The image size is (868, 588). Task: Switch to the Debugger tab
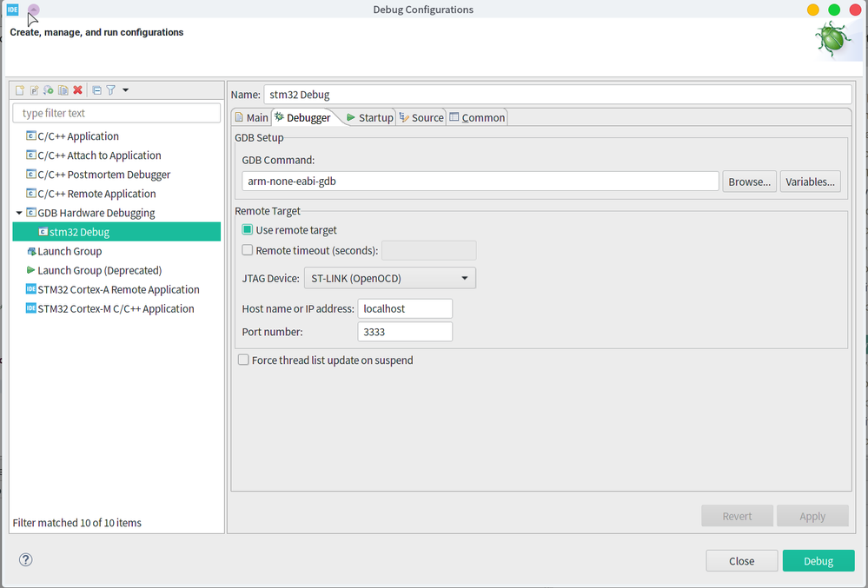(303, 117)
